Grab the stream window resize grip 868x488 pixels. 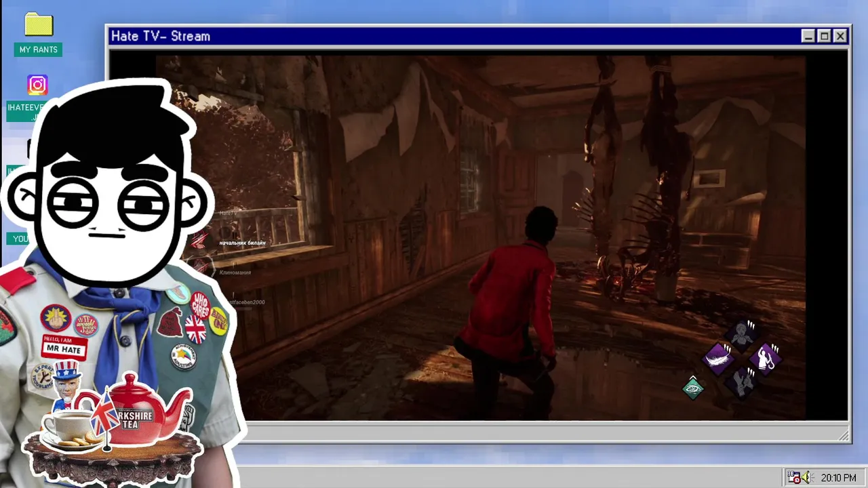click(844, 436)
